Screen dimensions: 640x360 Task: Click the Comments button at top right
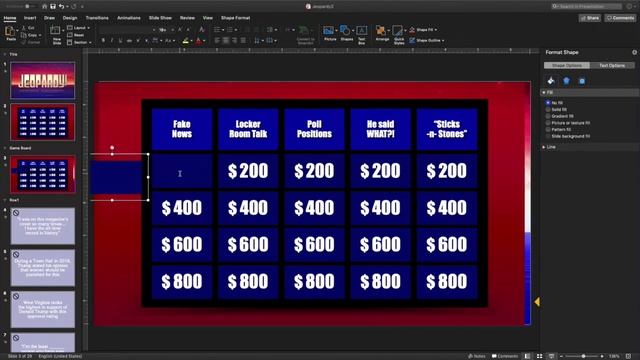point(620,18)
